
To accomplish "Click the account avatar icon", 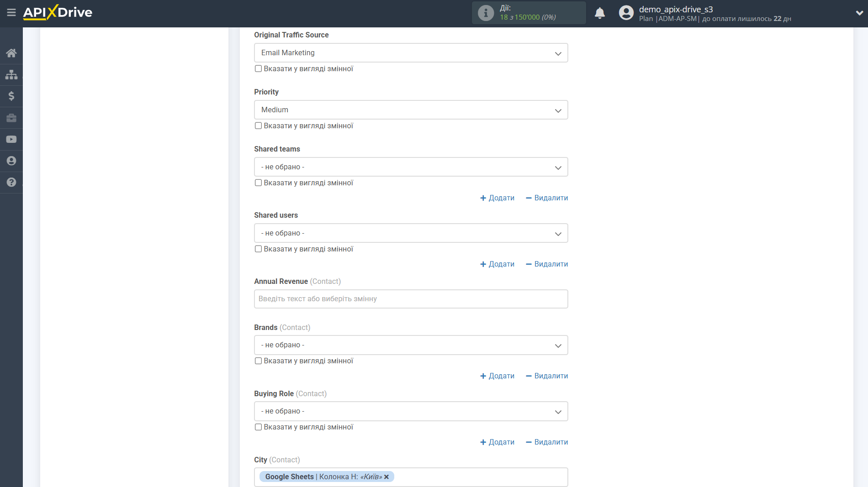I will point(626,13).
